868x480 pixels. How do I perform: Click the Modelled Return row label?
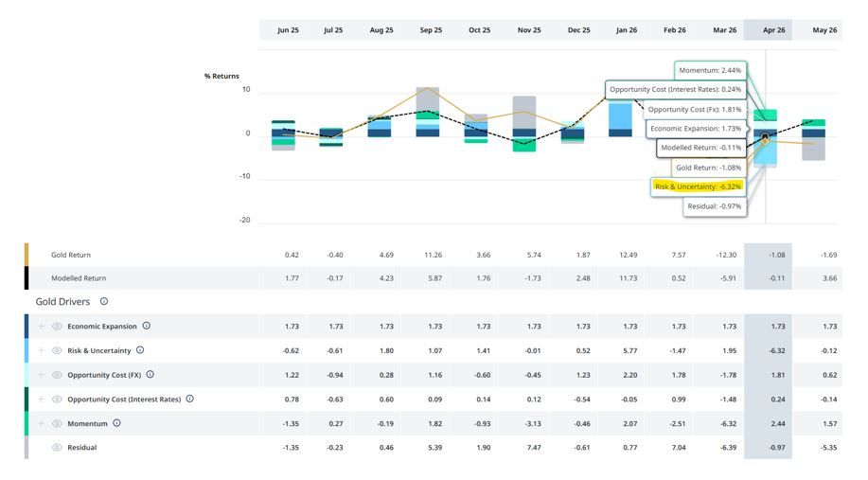(79, 278)
